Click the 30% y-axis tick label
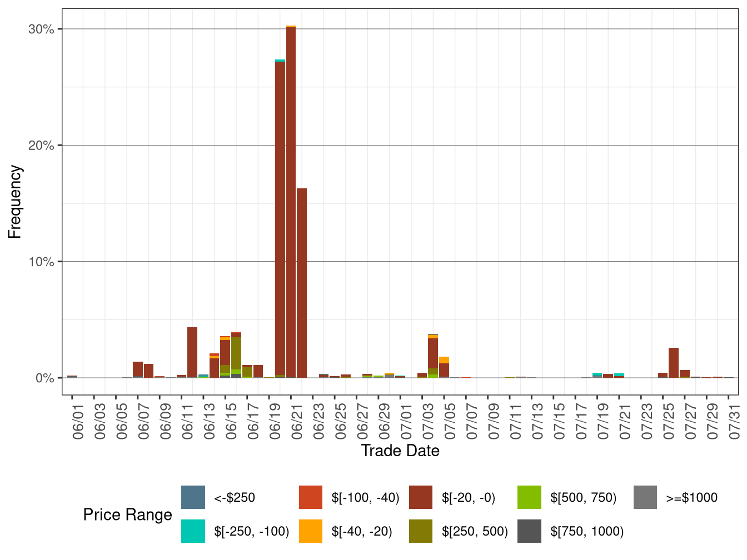This screenshot has height=560, width=747. [41, 29]
